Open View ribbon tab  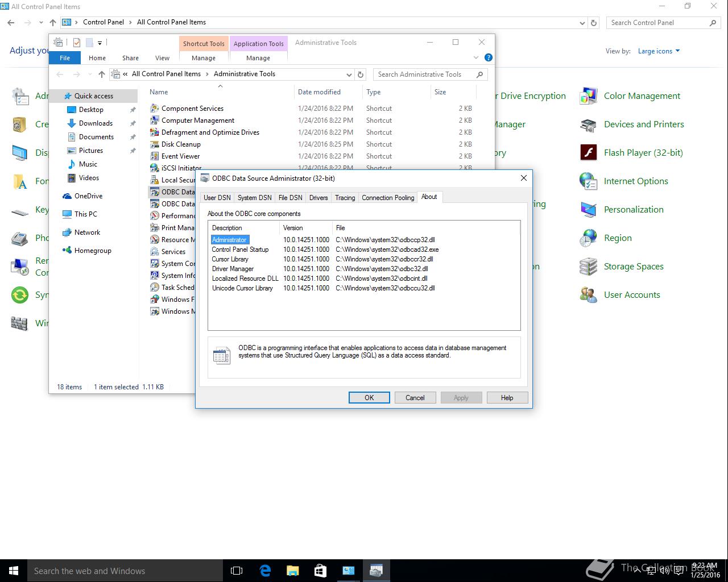click(162, 58)
